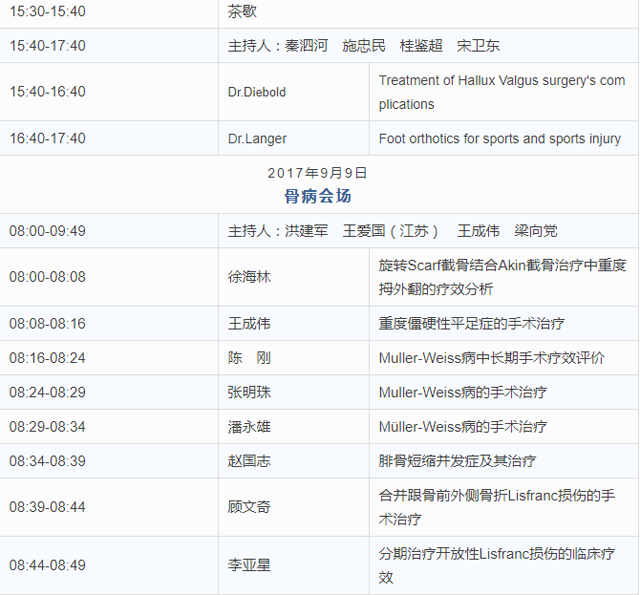Click the 2017年9月9日 date text
Image resolution: width=640 pixels, height=595 pixels.
[318, 173]
